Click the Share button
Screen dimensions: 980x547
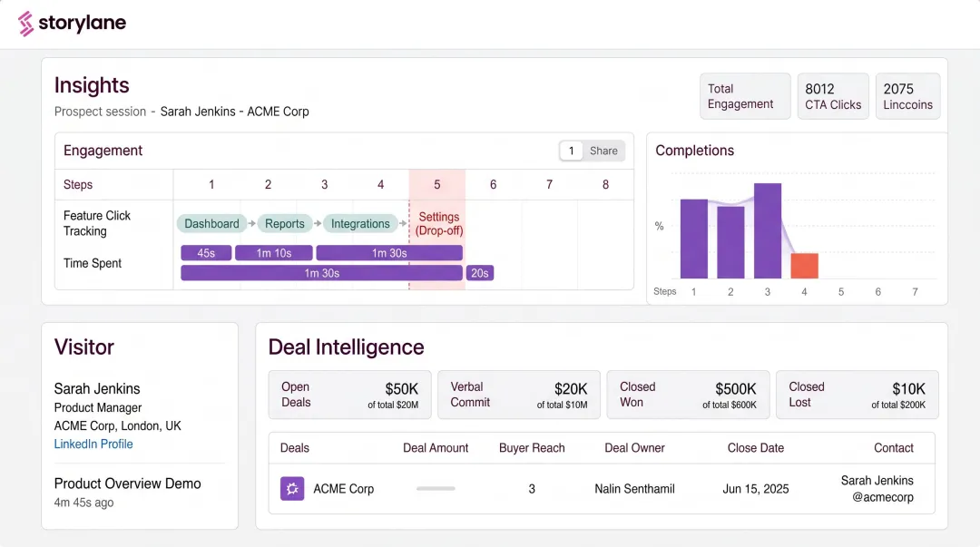pyautogui.click(x=603, y=151)
